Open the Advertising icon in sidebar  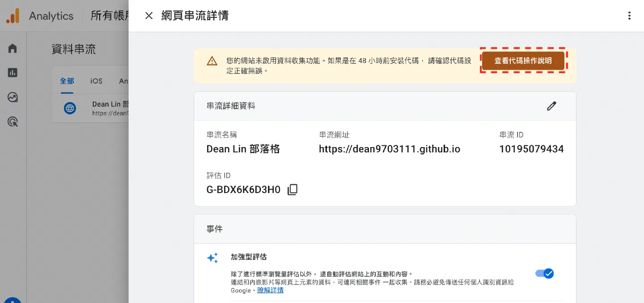pyautogui.click(x=13, y=121)
